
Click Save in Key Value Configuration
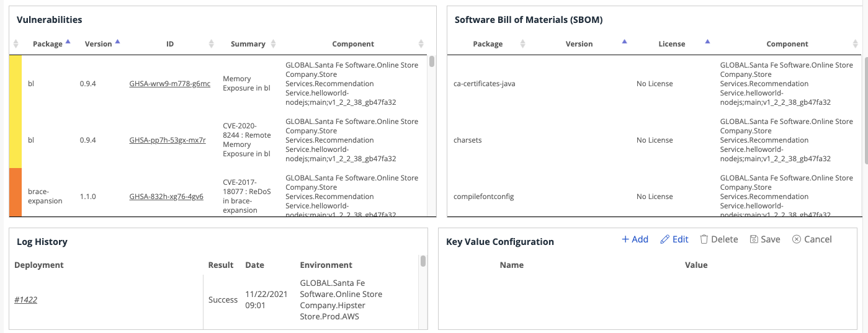(x=765, y=239)
